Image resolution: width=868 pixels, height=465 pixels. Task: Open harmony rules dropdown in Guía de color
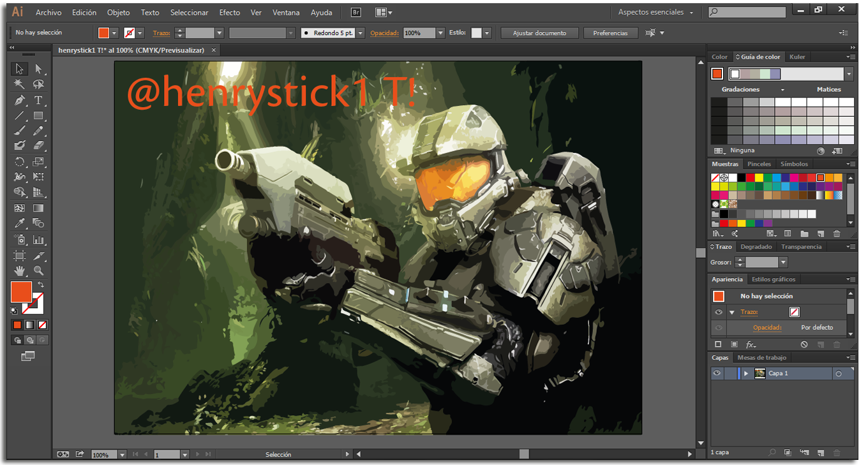point(848,74)
